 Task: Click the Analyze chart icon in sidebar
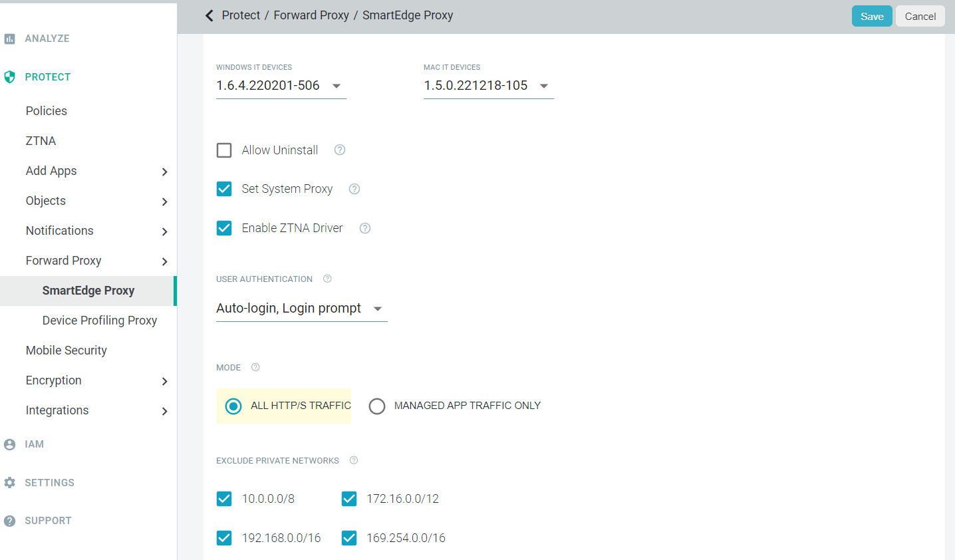tap(9, 39)
